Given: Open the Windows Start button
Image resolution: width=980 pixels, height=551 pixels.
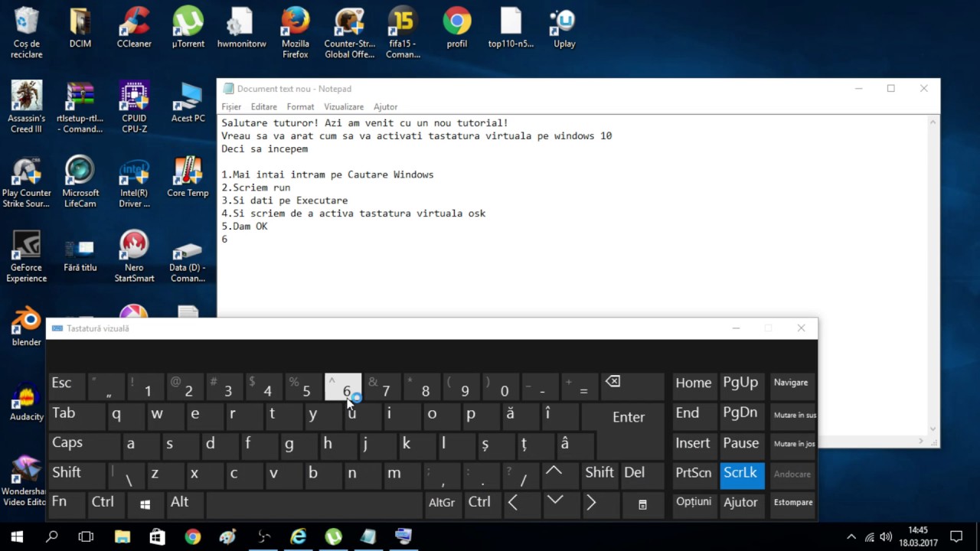Looking at the screenshot, I should tap(17, 536).
